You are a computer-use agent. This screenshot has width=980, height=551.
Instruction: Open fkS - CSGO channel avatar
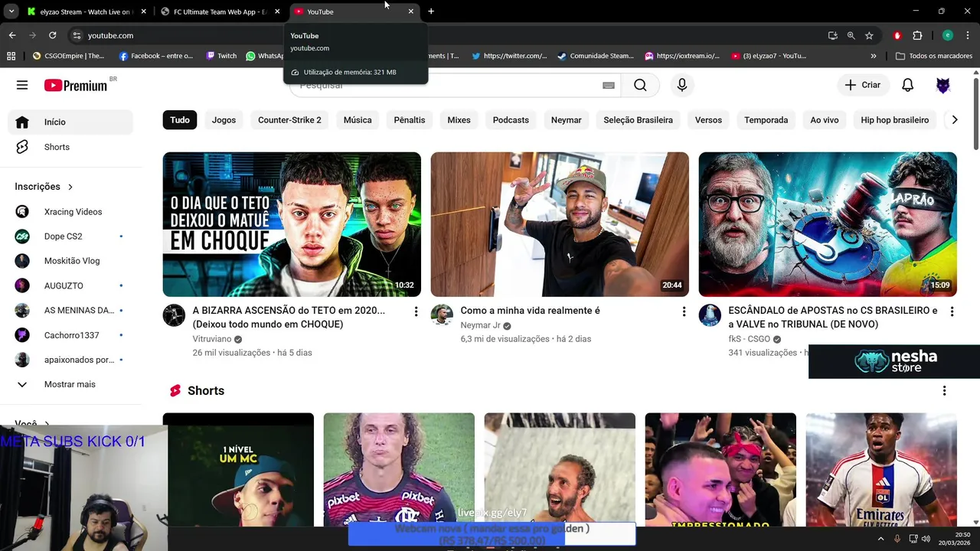point(710,315)
